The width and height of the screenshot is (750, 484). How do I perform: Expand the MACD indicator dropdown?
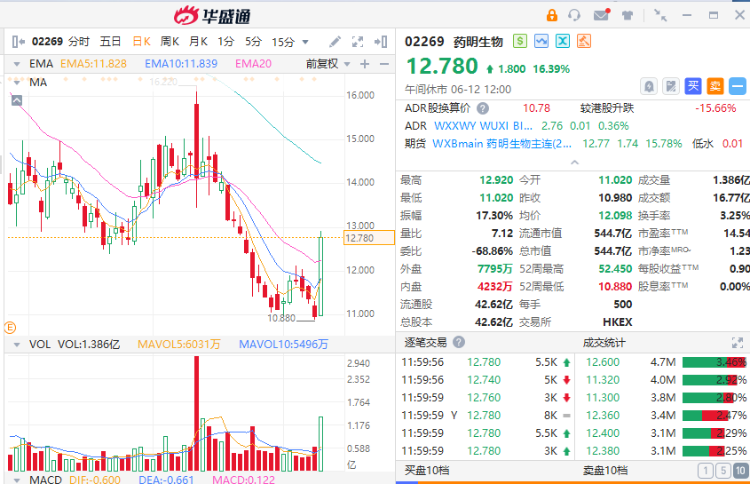tap(17, 480)
